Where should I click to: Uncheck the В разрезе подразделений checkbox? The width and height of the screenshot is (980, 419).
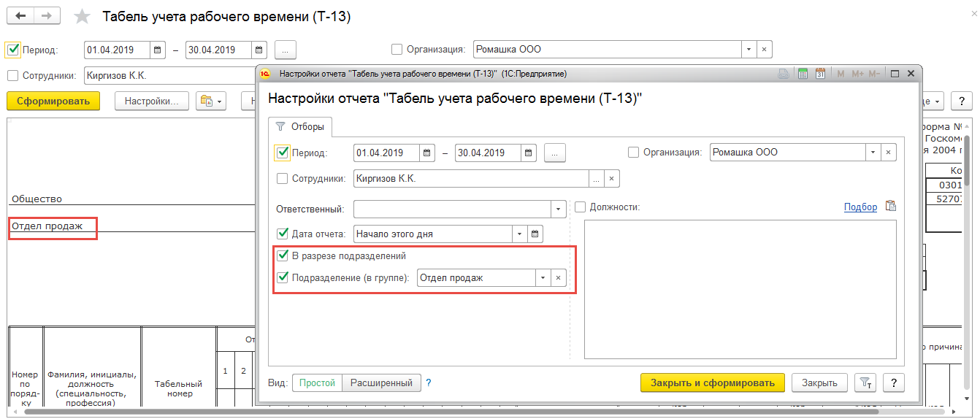click(283, 256)
